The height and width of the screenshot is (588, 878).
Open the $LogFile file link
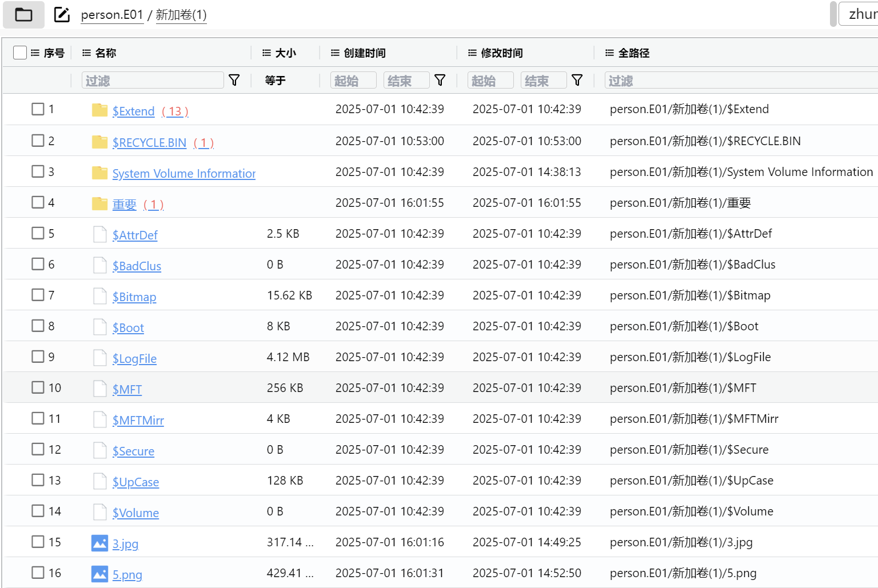click(134, 358)
